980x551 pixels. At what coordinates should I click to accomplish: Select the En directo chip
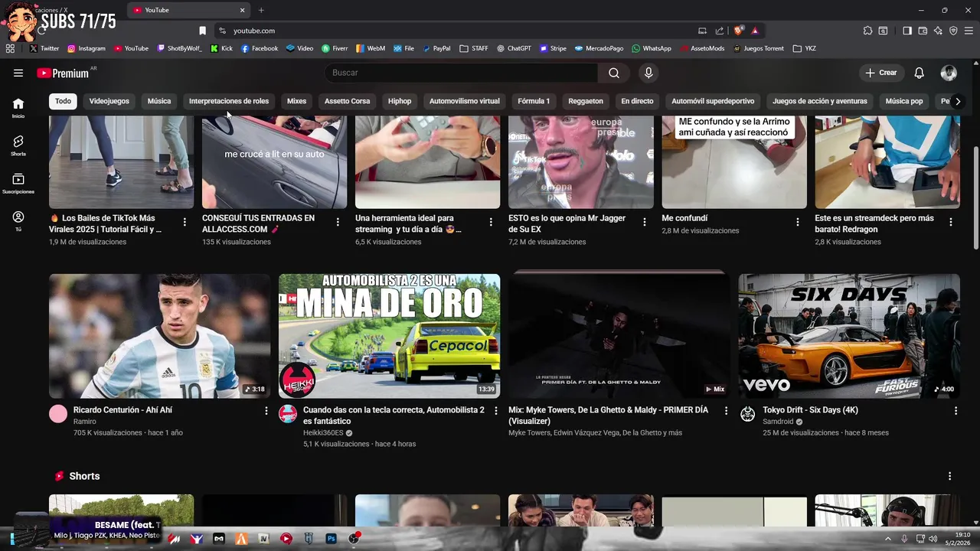pyautogui.click(x=637, y=101)
